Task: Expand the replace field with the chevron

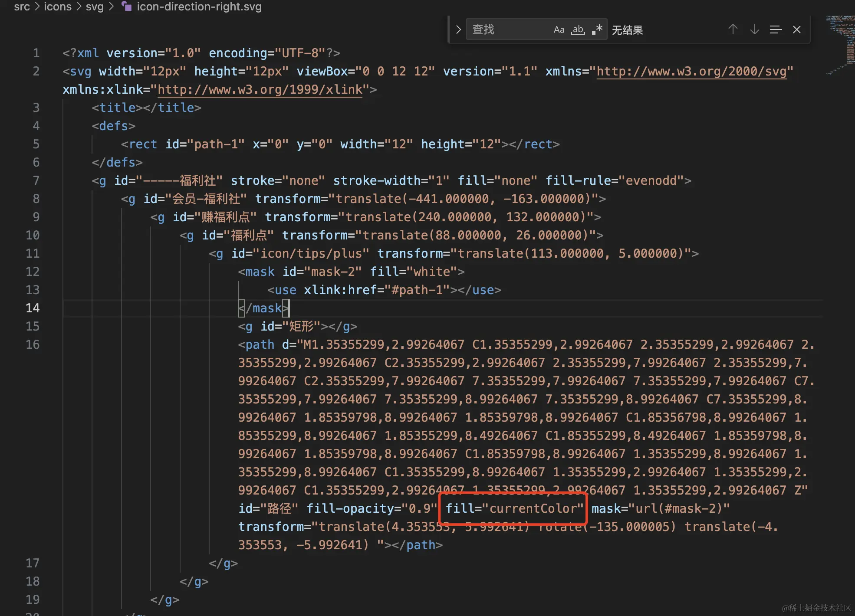Action: point(458,29)
